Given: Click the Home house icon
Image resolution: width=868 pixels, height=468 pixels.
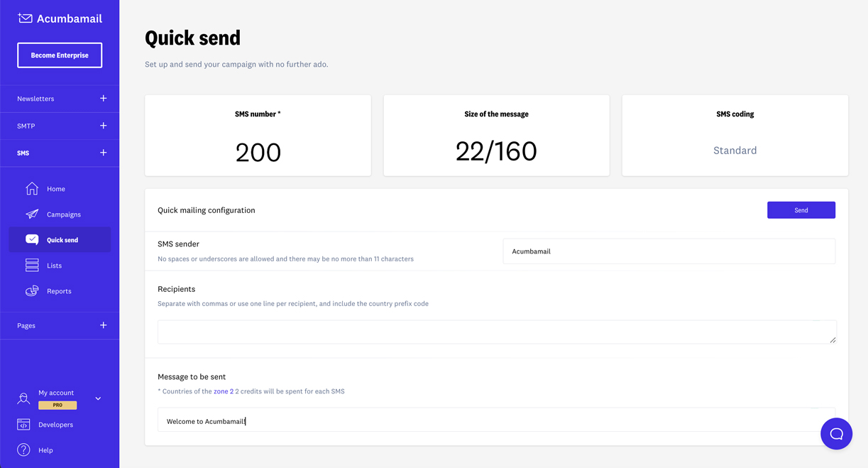Looking at the screenshot, I should pos(32,188).
